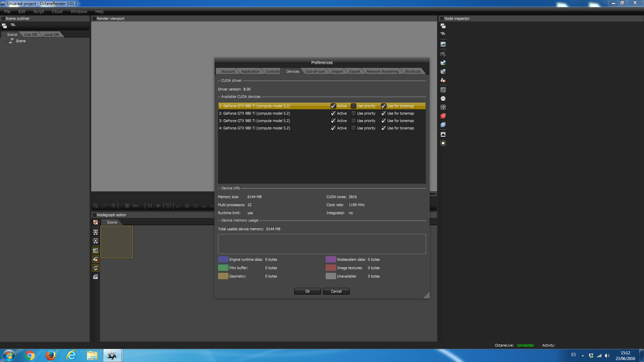Disable Active checkbox for GPU 2

coord(333,113)
